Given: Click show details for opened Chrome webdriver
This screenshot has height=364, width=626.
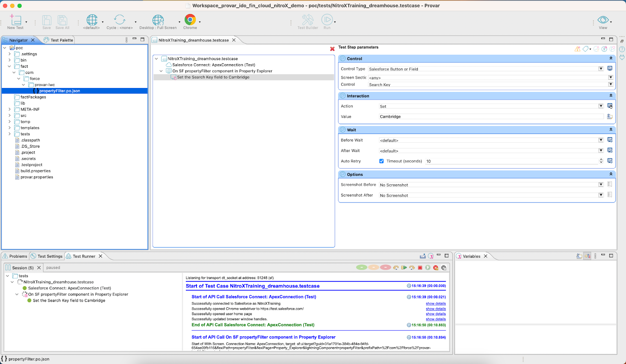Looking at the screenshot, I should pyautogui.click(x=435, y=309).
